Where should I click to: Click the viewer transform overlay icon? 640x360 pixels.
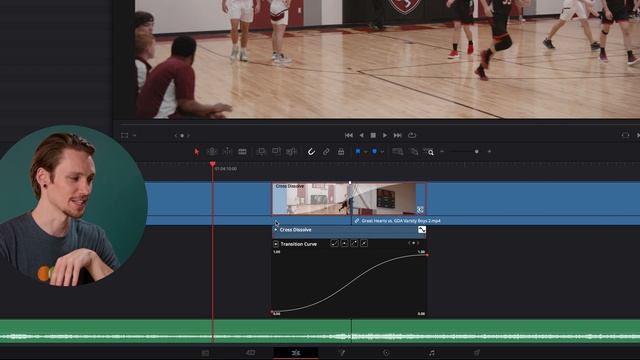tap(124, 136)
